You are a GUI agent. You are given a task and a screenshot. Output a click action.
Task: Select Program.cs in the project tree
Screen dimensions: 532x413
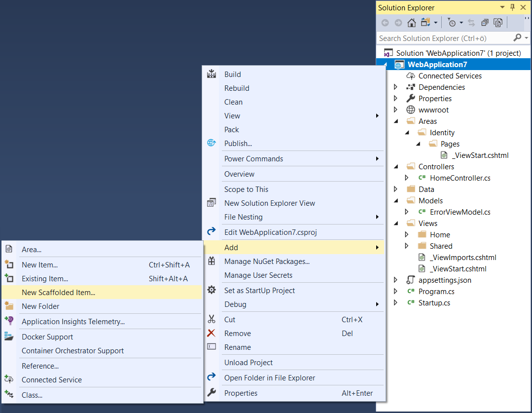tap(436, 292)
